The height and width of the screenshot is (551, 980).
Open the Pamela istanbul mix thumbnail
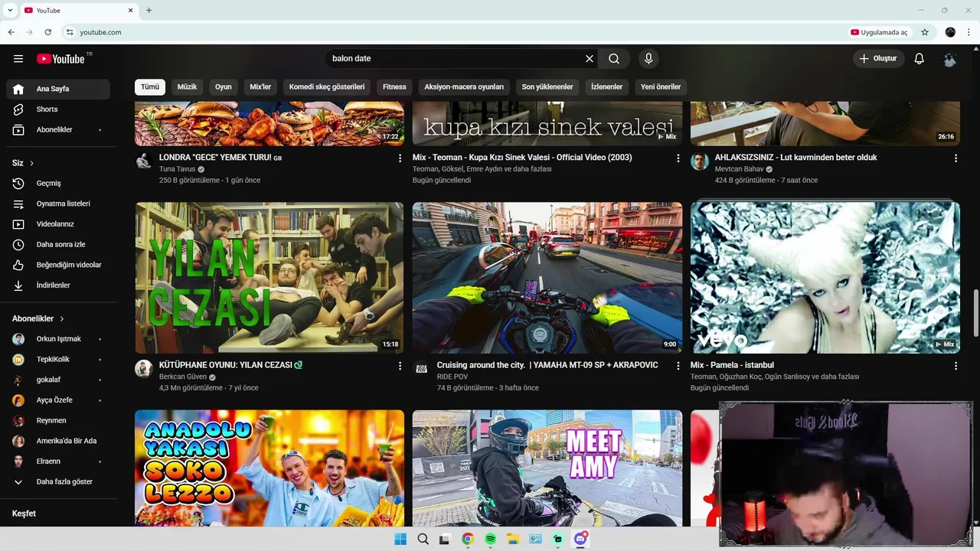825,277
